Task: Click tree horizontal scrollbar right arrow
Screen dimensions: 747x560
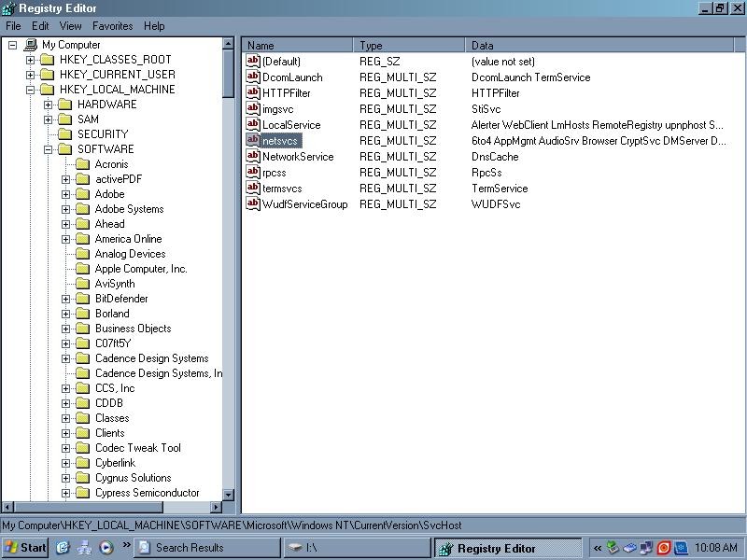Action: [x=217, y=507]
